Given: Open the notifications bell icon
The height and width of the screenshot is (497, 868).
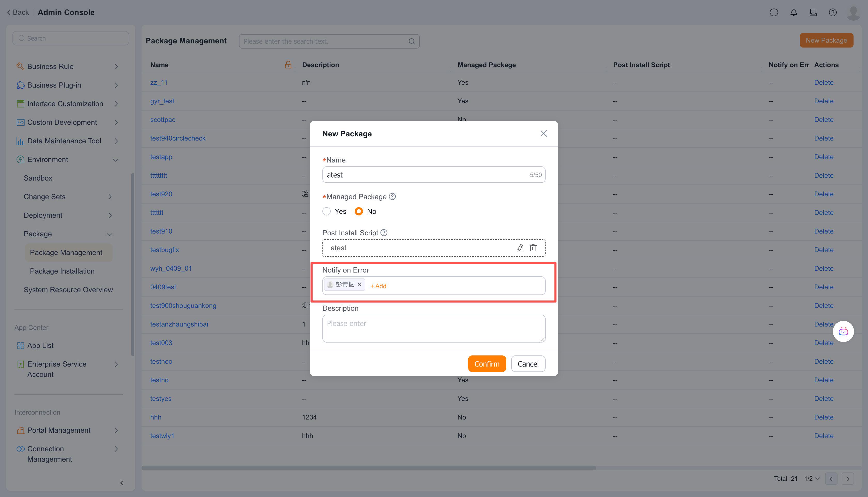Looking at the screenshot, I should coord(793,13).
